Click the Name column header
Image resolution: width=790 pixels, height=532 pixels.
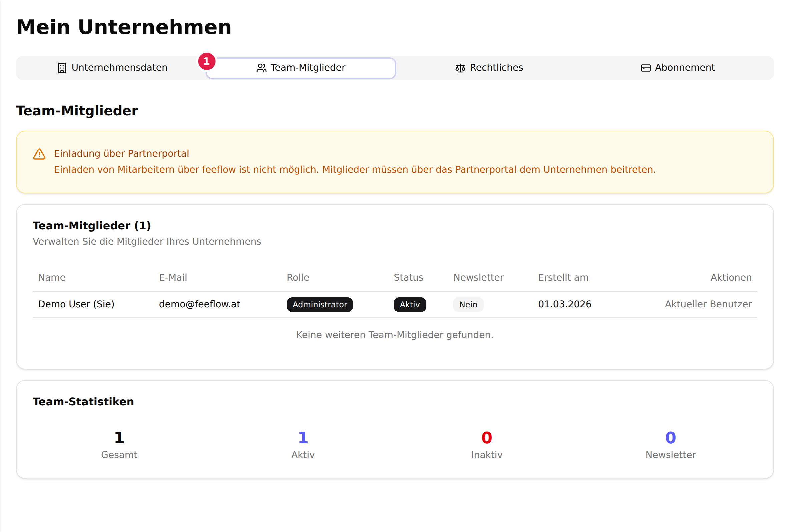[x=52, y=277]
